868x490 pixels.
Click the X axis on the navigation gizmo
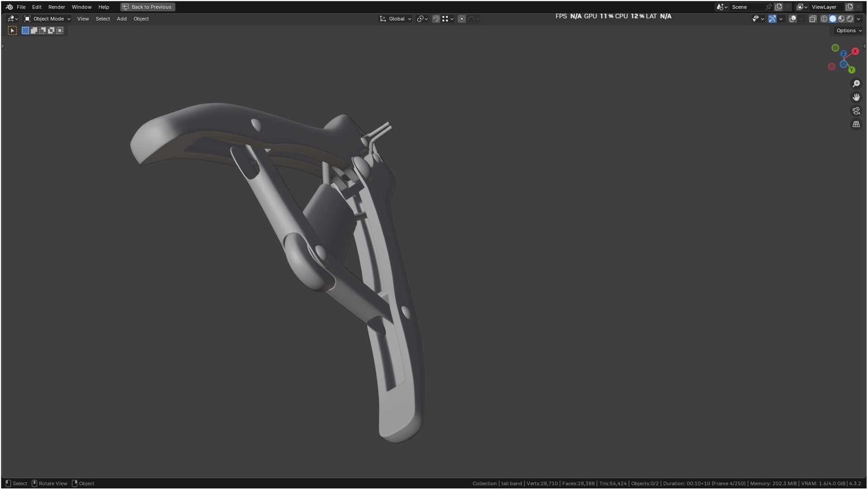tap(855, 51)
